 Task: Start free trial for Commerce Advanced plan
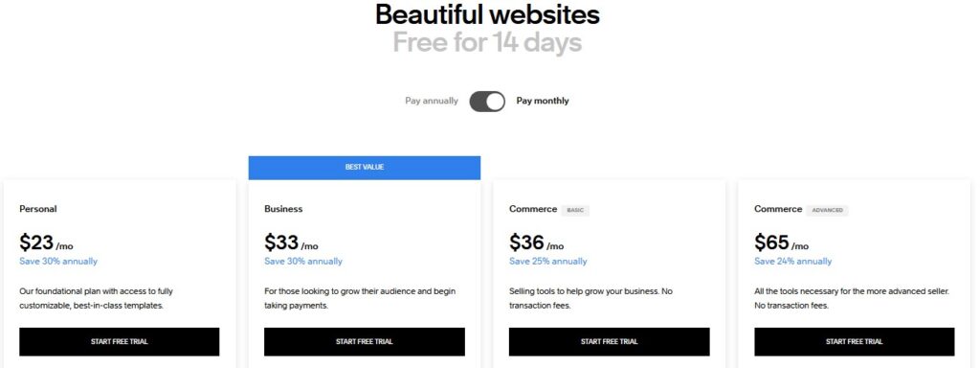point(855,342)
